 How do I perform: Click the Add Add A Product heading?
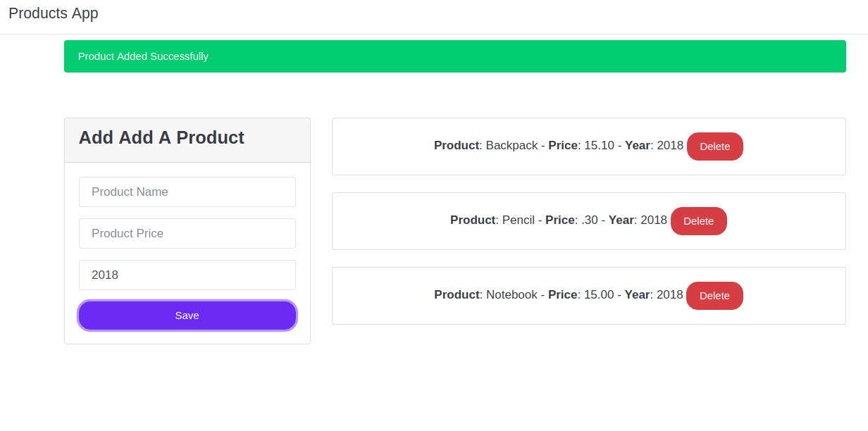(161, 137)
